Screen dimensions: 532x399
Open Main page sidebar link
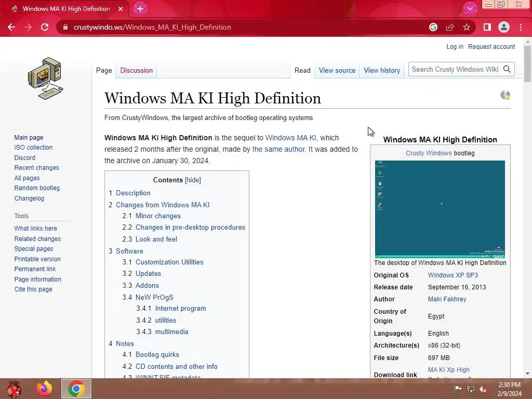[x=29, y=137]
